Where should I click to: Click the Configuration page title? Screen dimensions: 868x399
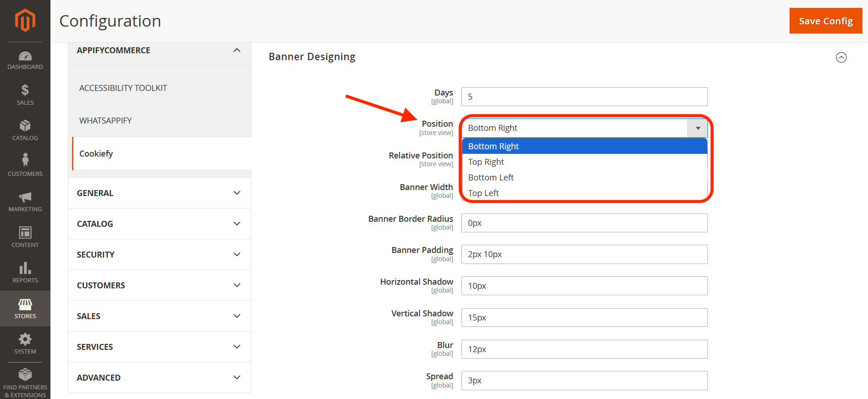(110, 21)
